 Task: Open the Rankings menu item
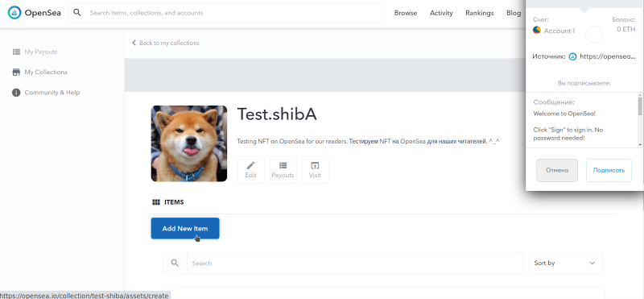tap(479, 13)
